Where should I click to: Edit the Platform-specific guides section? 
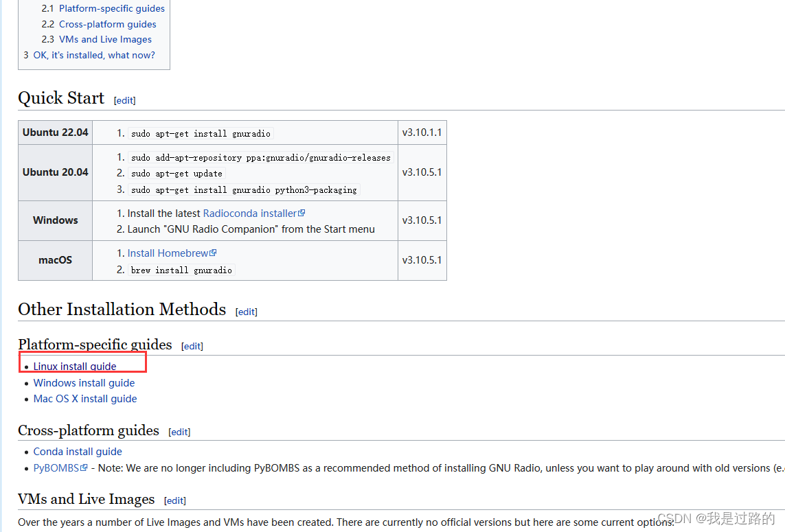(x=192, y=347)
